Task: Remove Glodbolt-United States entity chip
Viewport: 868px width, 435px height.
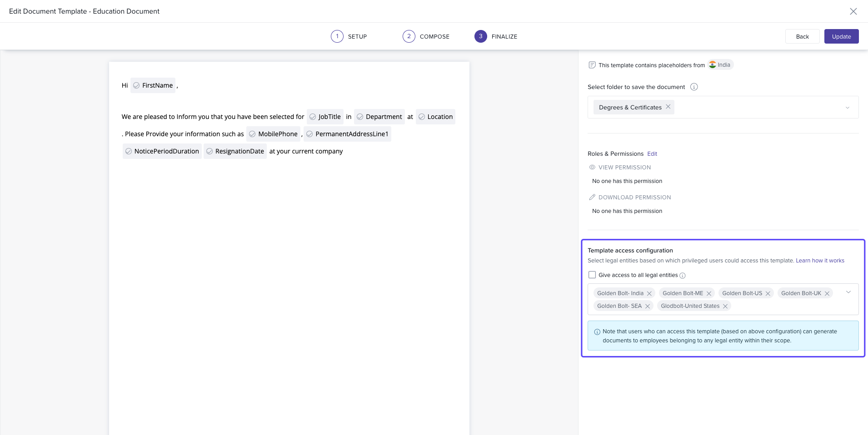Action: pyautogui.click(x=725, y=306)
